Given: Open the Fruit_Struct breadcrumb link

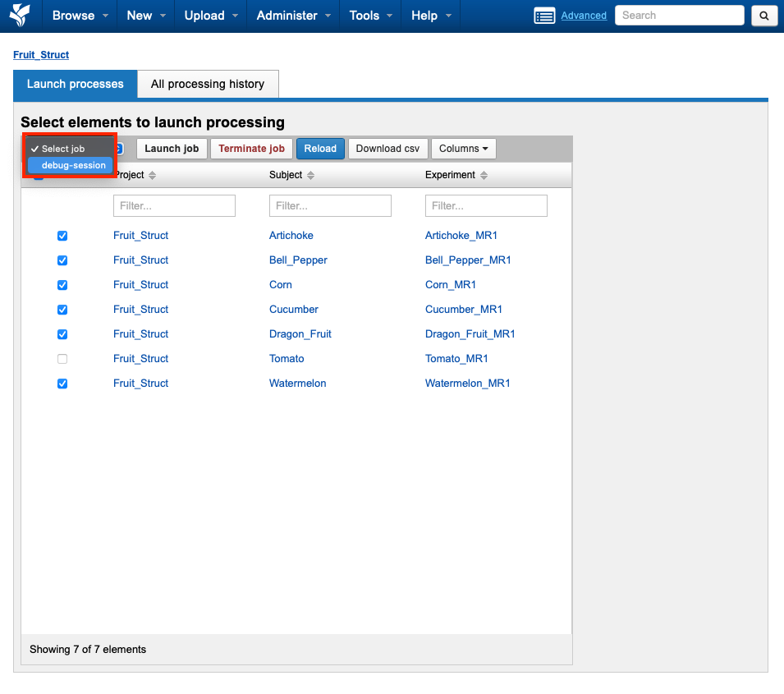Looking at the screenshot, I should tap(41, 55).
